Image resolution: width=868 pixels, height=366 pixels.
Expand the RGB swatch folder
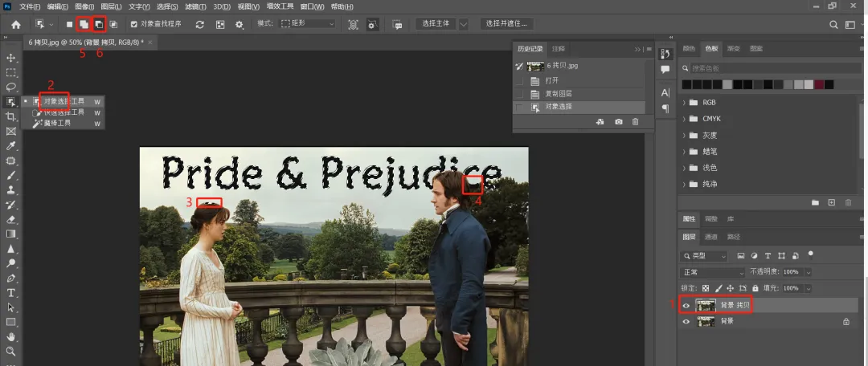coord(684,103)
